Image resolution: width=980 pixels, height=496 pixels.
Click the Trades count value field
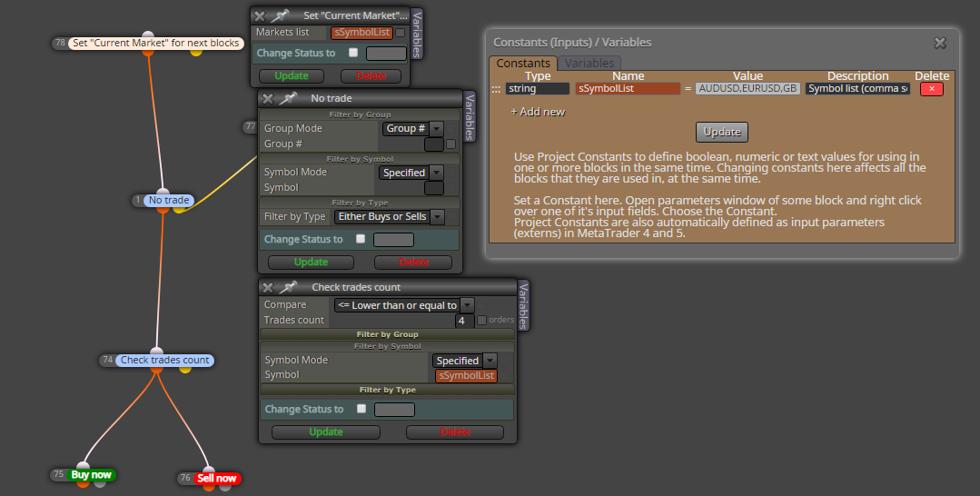click(x=464, y=321)
